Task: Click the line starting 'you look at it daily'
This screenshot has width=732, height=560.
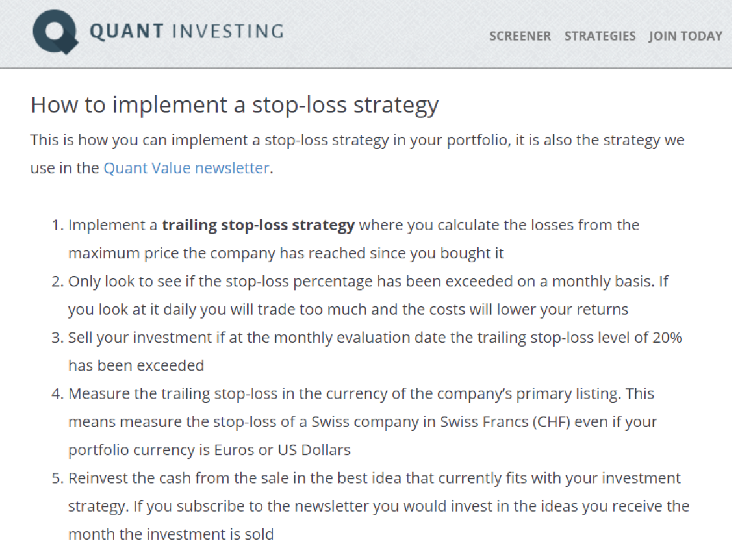Action: pos(348,310)
